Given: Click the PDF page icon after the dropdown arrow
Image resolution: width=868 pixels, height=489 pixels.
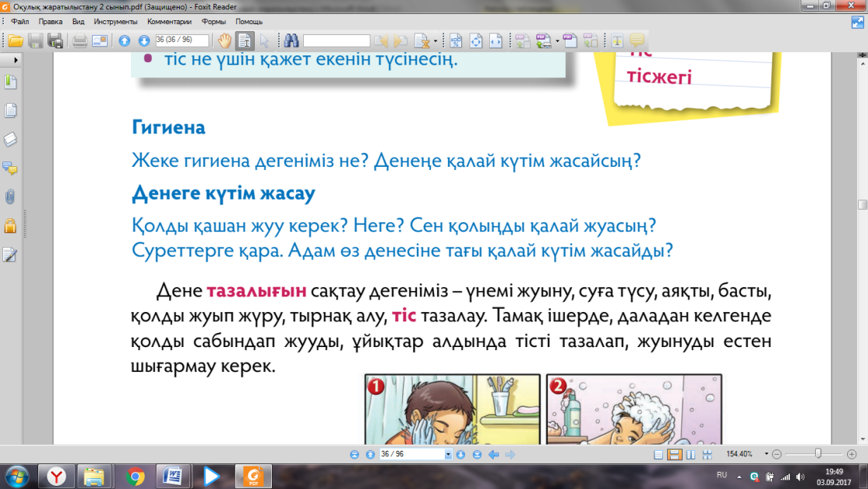Looking at the screenshot, I should click(x=570, y=41).
